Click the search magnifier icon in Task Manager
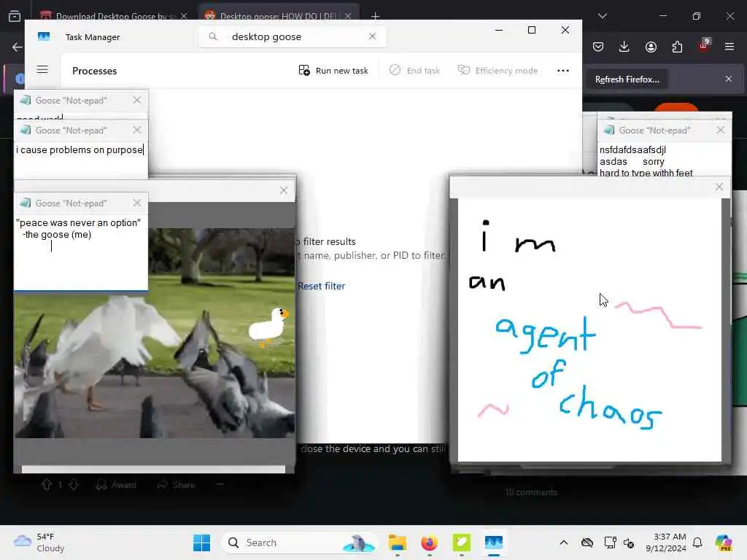Image resolution: width=747 pixels, height=560 pixels. (x=213, y=36)
